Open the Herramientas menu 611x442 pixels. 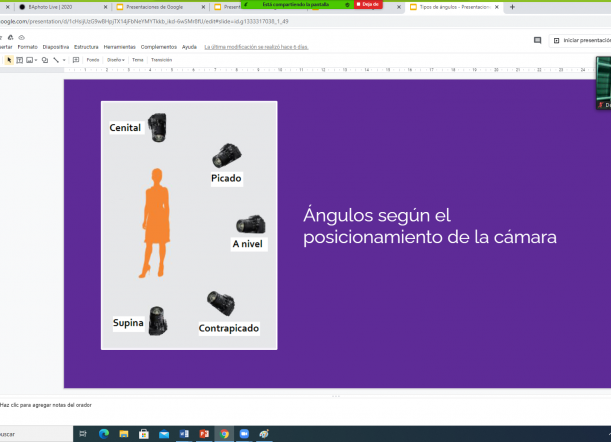click(119, 47)
